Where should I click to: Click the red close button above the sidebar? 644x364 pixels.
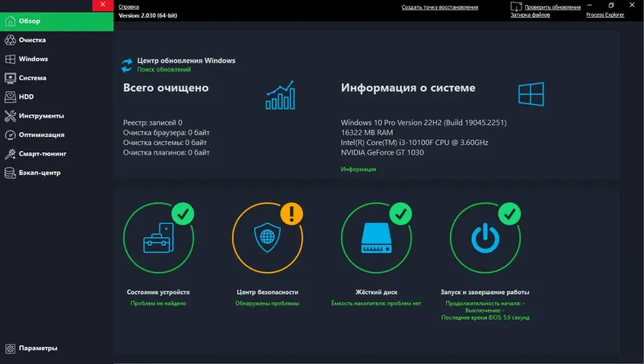coord(103,5)
